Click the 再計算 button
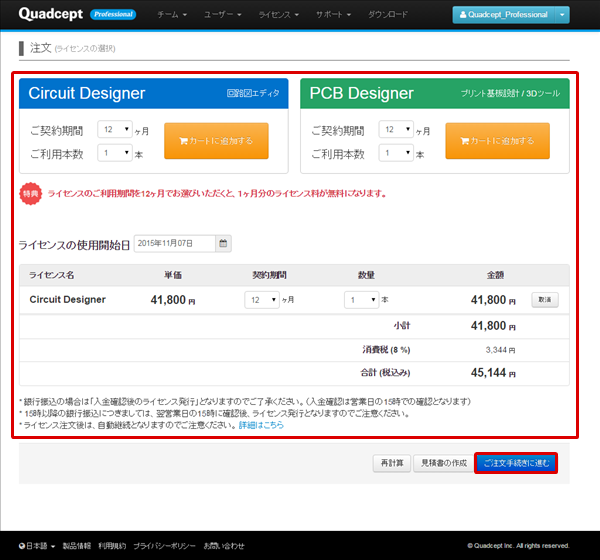 [392, 464]
